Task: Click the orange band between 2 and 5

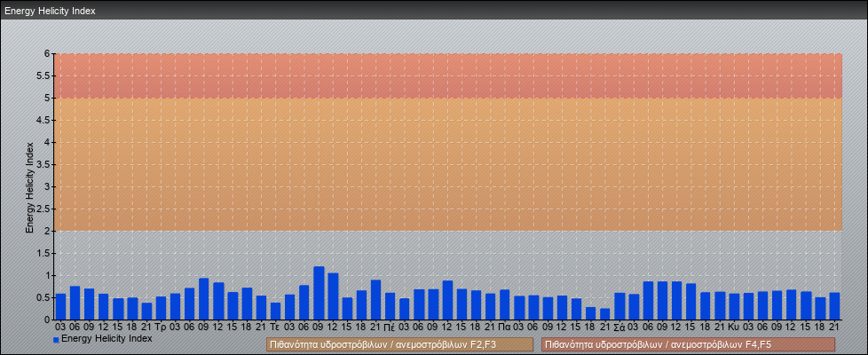Action: [448, 164]
